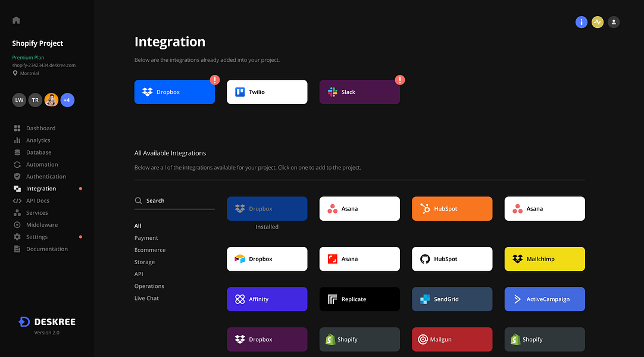The height and width of the screenshot is (357, 644).
Task: Filter integrations by Payment
Action: pos(146,238)
